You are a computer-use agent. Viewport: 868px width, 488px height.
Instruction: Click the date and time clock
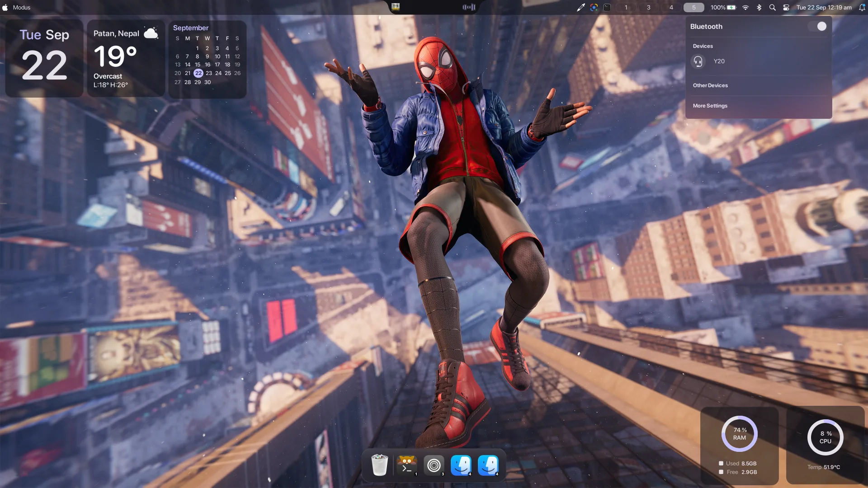pyautogui.click(x=824, y=7)
